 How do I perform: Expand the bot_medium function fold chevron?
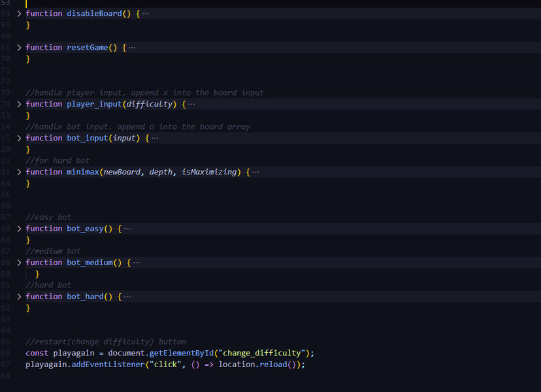click(x=19, y=263)
